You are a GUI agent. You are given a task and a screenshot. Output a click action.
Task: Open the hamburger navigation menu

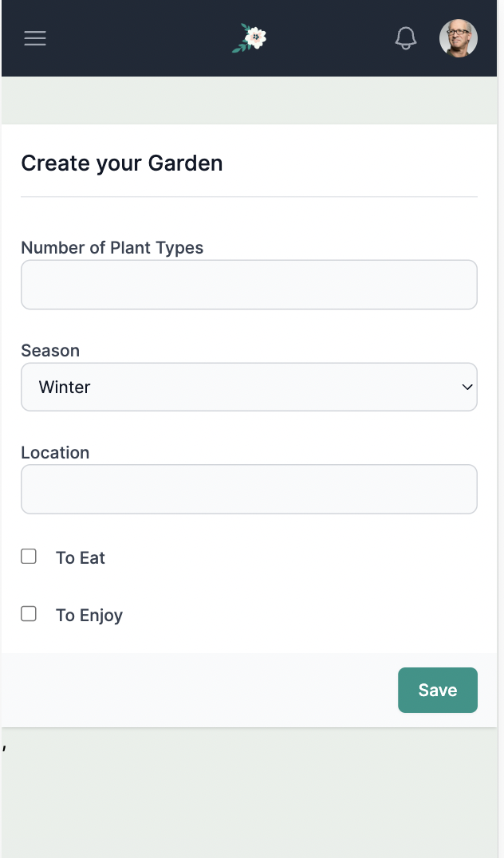point(35,38)
